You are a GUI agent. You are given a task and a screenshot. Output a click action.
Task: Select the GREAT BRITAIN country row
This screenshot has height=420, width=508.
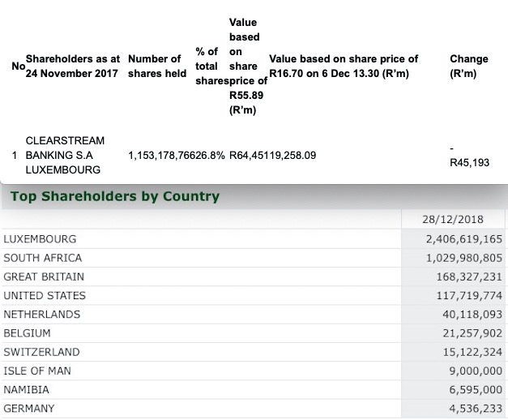(253, 276)
